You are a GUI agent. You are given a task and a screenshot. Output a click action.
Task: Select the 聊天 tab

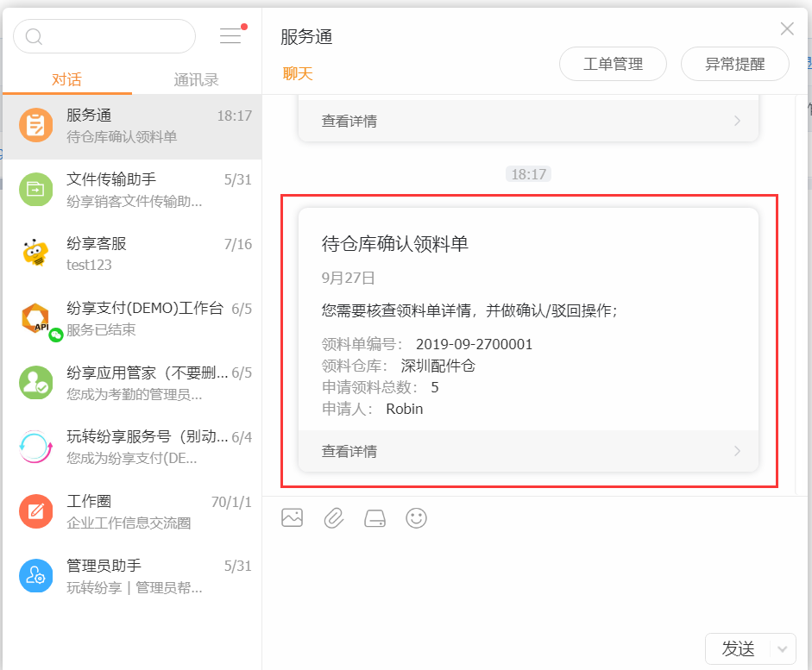click(298, 73)
